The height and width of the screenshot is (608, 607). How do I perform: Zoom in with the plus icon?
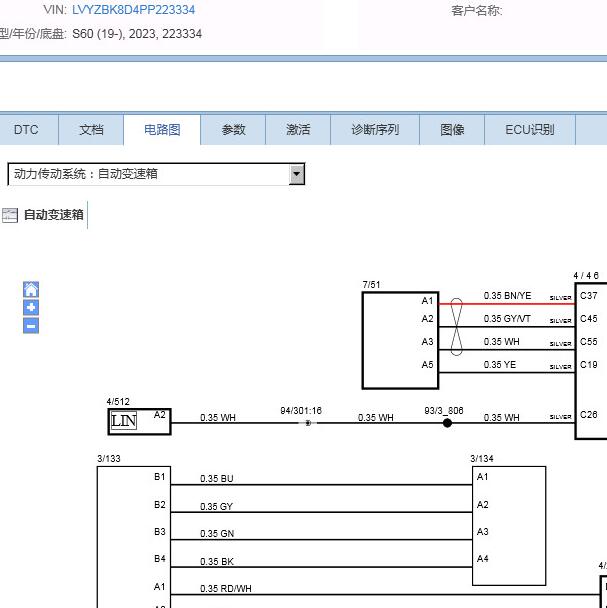tap(31, 307)
